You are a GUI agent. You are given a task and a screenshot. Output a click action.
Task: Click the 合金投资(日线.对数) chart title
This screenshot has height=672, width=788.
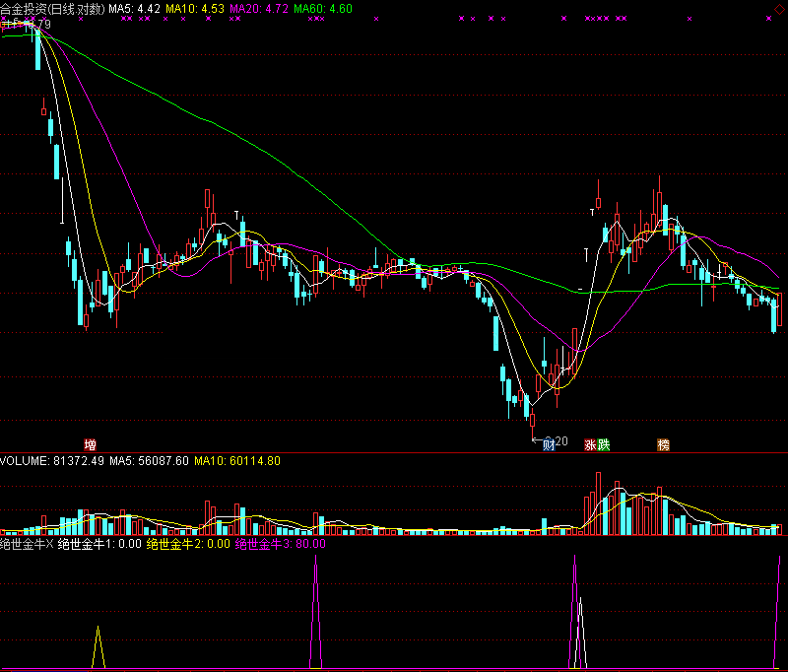click(x=53, y=9)
